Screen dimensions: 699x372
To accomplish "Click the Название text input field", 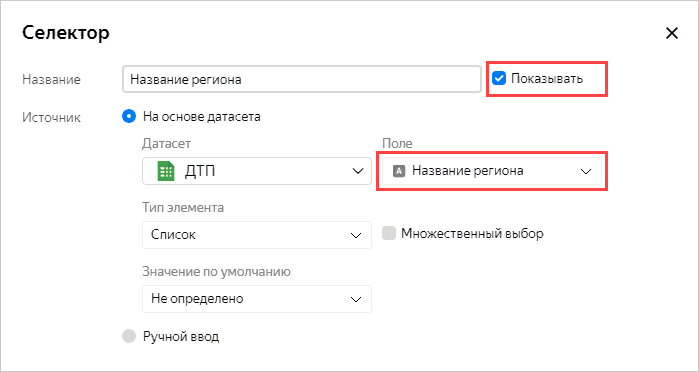I will pos(302,79).
